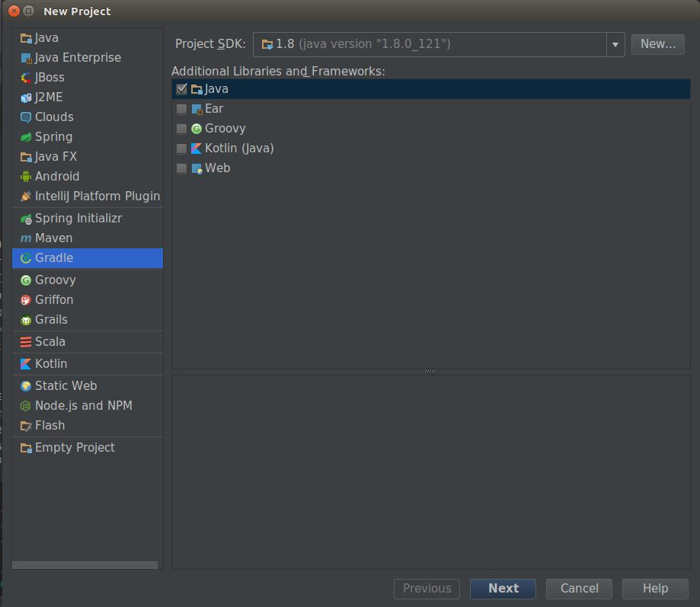Screen dimensions: 700x607
Task: Tick the Kotlin (Java) checkbox
Action: [181, 149]
